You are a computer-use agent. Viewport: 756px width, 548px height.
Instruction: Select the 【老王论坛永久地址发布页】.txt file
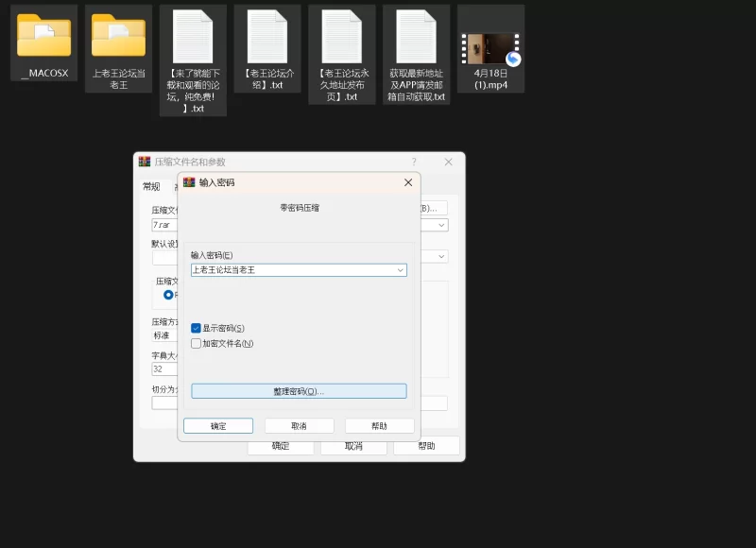(341, 37)
